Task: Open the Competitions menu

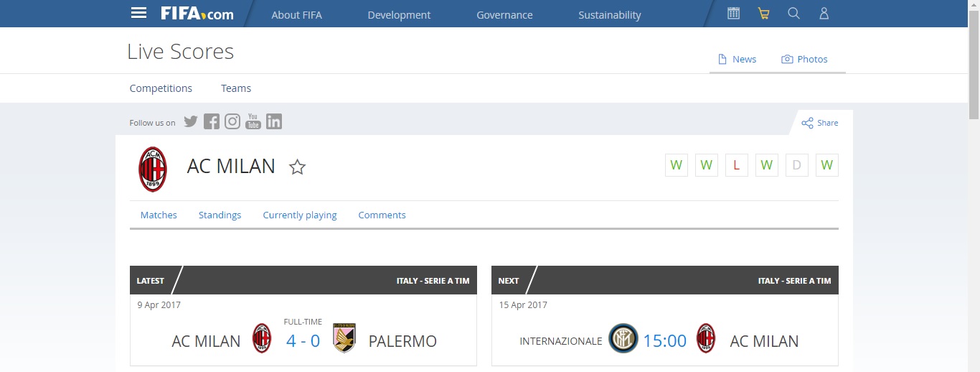Action: (x=161, y=88)
